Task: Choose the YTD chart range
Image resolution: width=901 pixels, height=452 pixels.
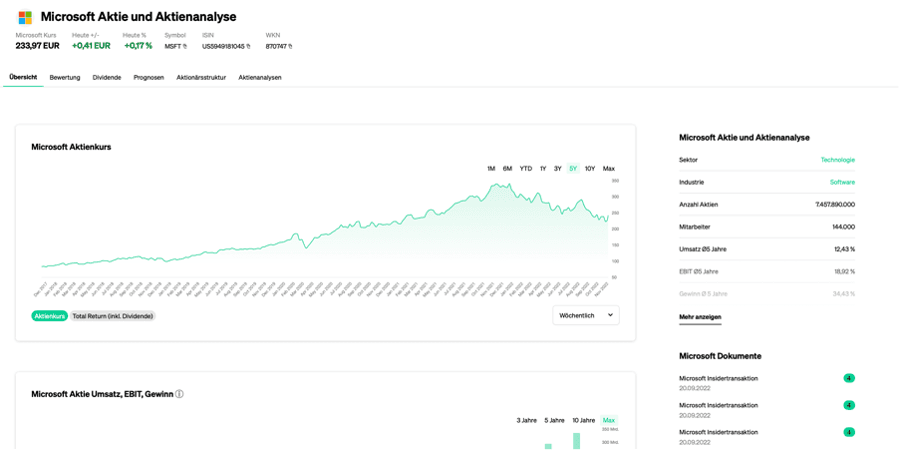Action: [x=526, y=168]
